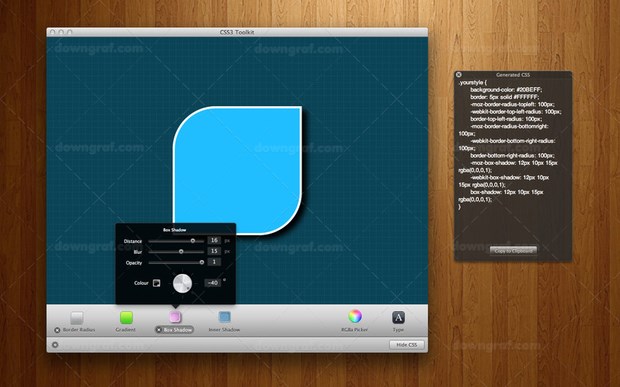Close the Generated CSS panel

[x=459, y=74]
